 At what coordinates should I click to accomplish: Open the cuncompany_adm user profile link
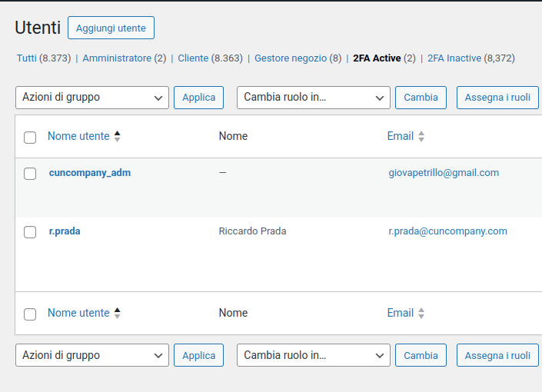(90, 173)
